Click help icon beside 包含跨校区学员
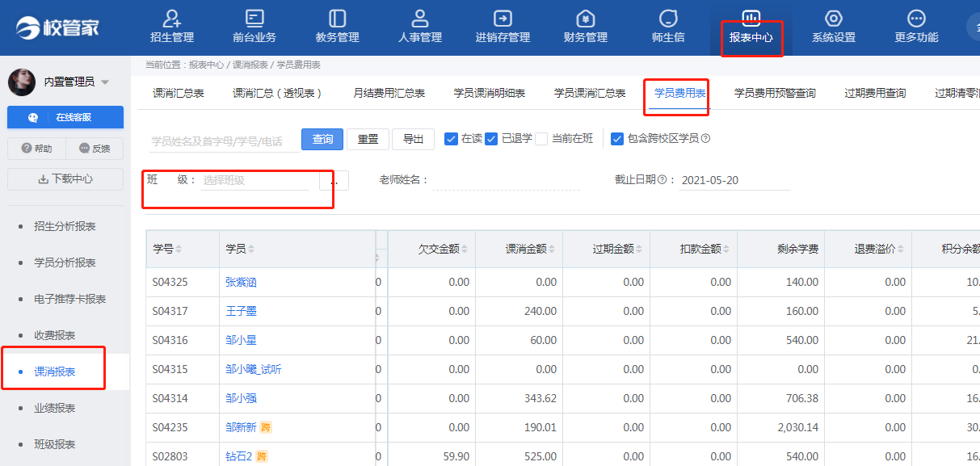This screenshot has height=466, width=980. 705,139
